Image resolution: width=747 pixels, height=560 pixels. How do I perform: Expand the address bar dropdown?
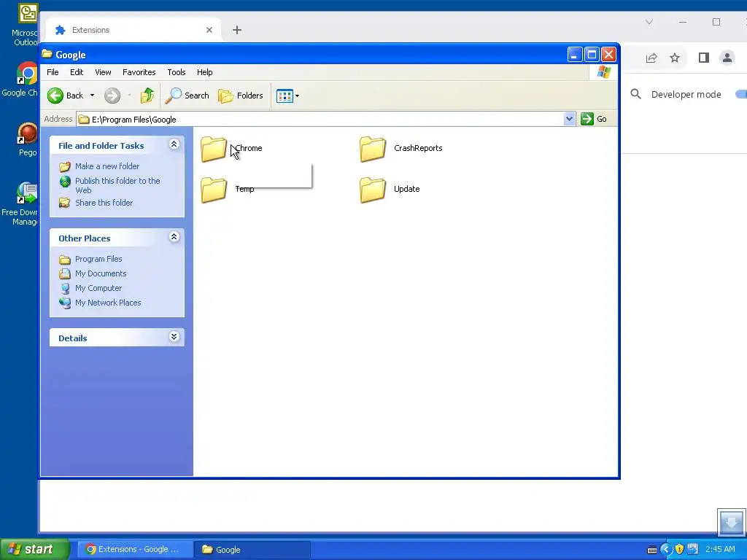[569, 119]
